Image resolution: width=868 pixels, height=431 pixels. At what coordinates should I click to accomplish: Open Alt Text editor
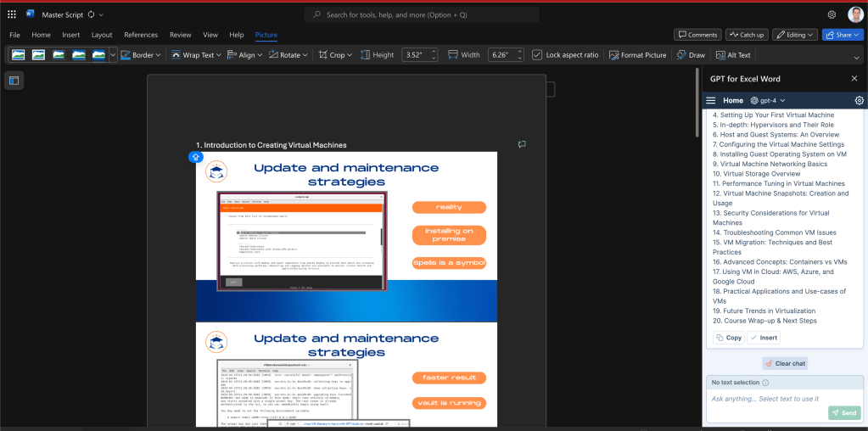click(x=733, y=55)
